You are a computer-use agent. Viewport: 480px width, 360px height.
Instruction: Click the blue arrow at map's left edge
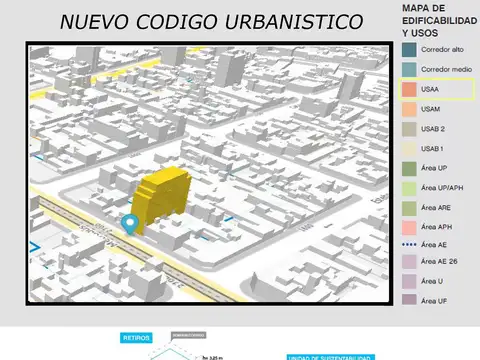pos(35,247)
